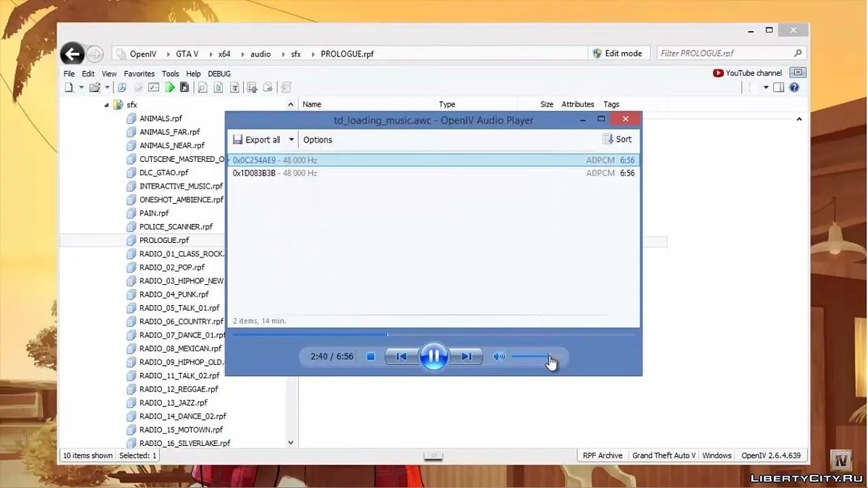Viewport: 868px width, 488px height.
Task: Click the new file icon in the toolbar
Action: click(69, 87)
